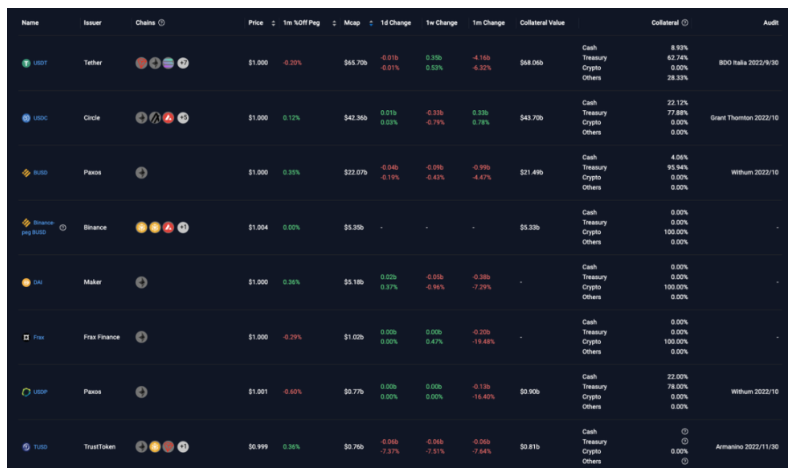The height and width of the screenshot is (471, 793).
Task: Click the USDP coin logo icon
Action: (x=26, y=392)
